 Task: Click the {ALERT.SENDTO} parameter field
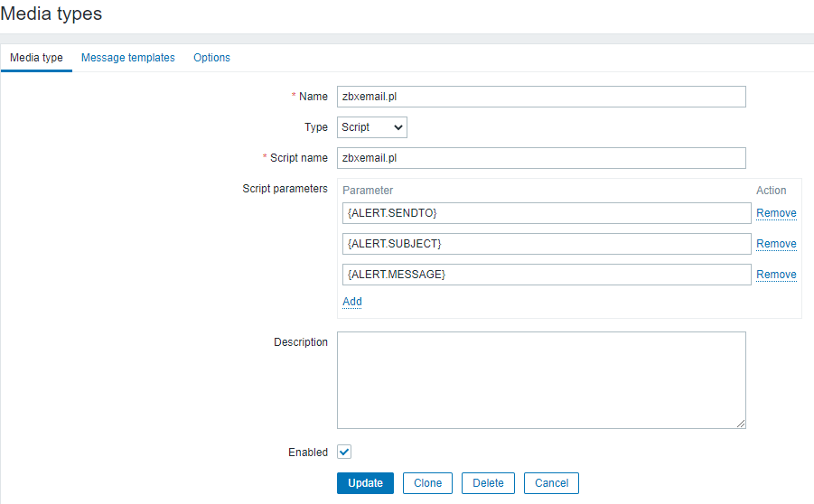point(547,213)
